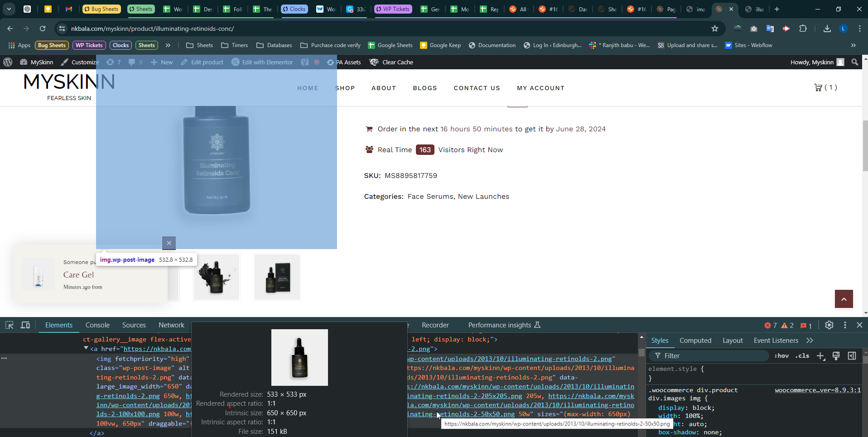Open the tab search dropdown arrow
Screen dimensions: 868x437
[x=9, y=9]
